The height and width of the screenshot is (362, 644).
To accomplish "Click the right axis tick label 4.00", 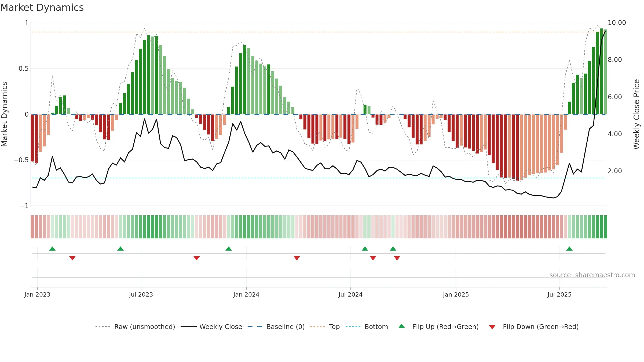I will pyautogui.click(x=615, y=134).
